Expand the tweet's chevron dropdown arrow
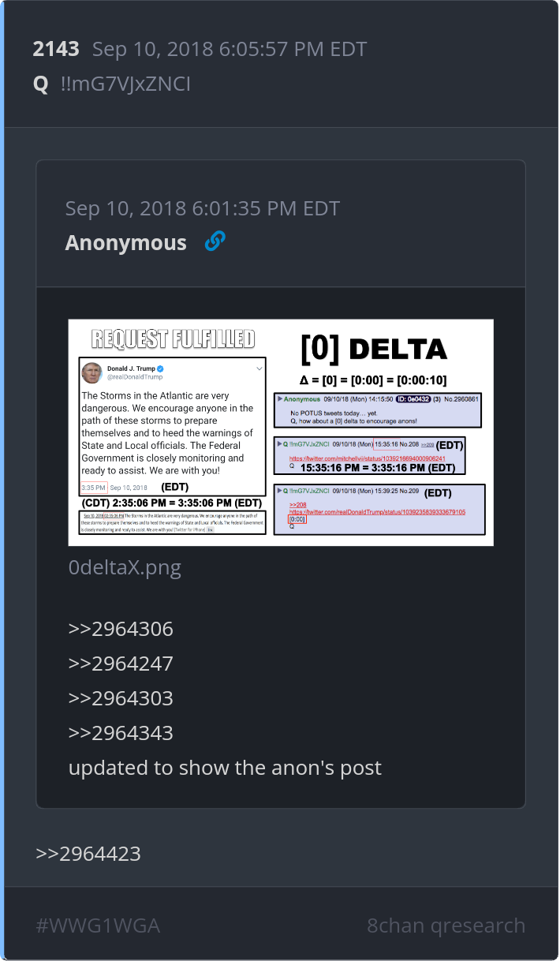Image resolution: width=560 pixels, height=961 pixels. [x=259, y=368]
